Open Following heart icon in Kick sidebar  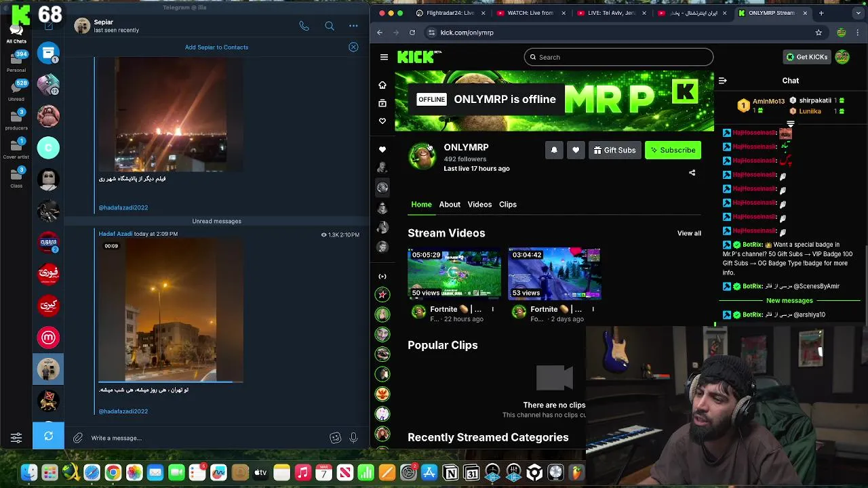coord(382,121)
